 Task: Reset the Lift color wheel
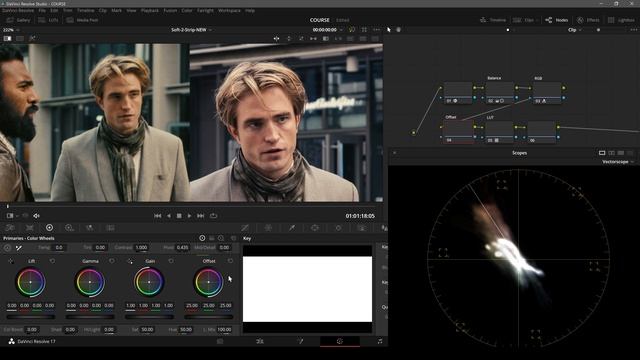coord(52,261)
